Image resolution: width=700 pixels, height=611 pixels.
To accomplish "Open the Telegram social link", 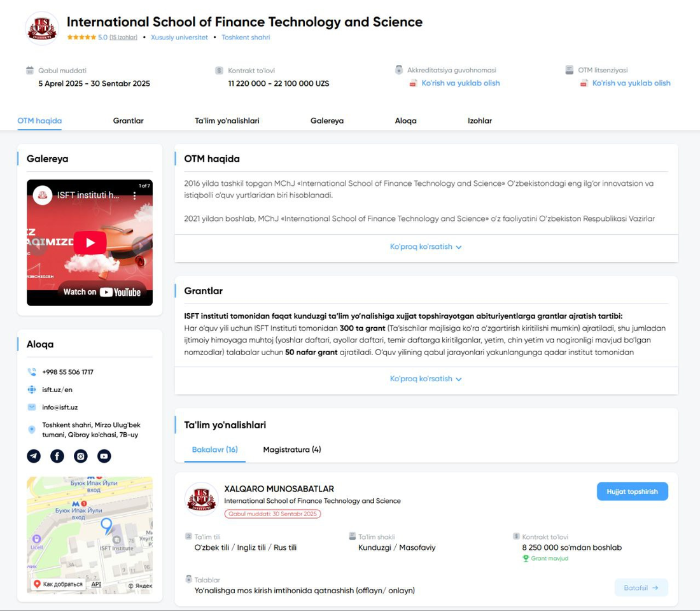I will pos(34,456).
